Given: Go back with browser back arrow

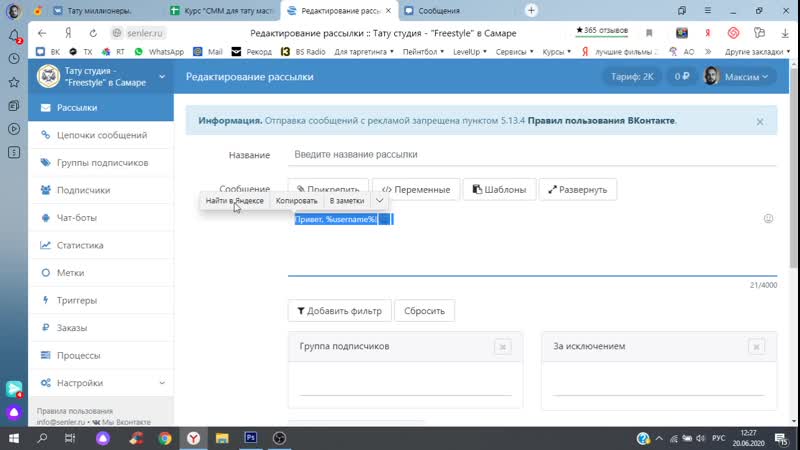Looking at the screenshot, I should (42, 33).
